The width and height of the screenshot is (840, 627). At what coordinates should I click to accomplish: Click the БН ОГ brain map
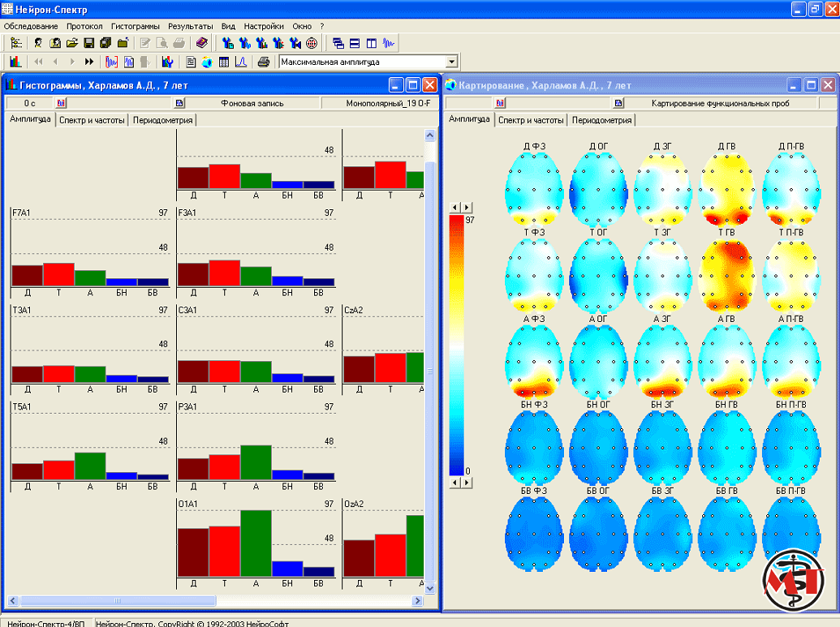pos(598,447)
